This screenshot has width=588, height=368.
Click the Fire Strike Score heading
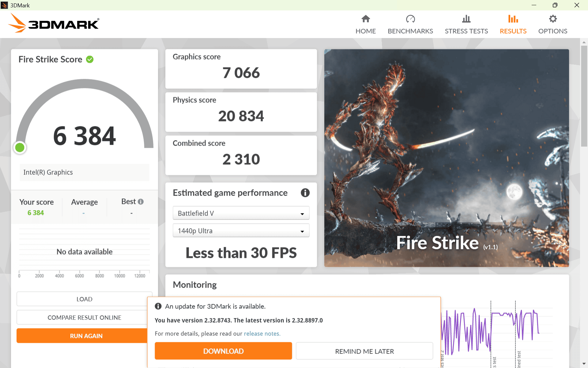(x=50, y=59)
